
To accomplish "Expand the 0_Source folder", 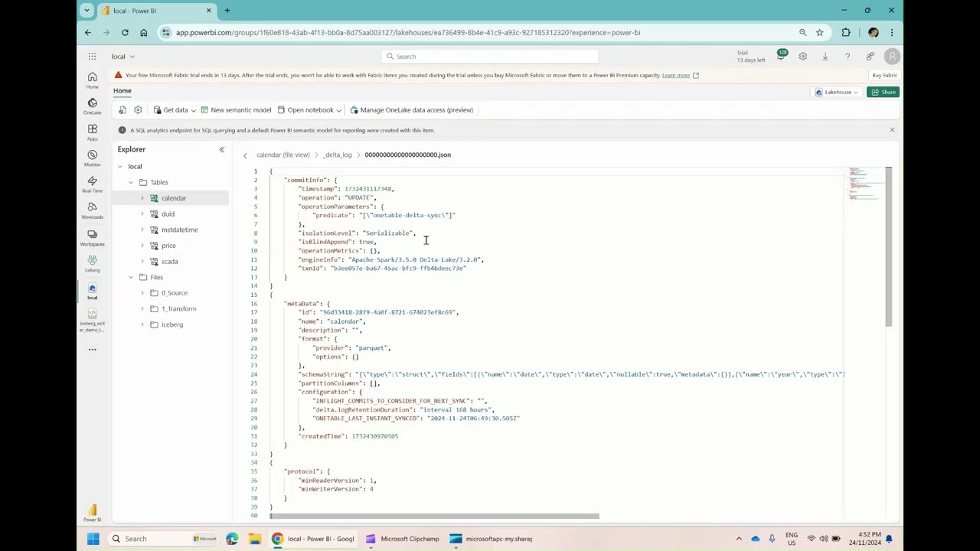I will (142, 293).
